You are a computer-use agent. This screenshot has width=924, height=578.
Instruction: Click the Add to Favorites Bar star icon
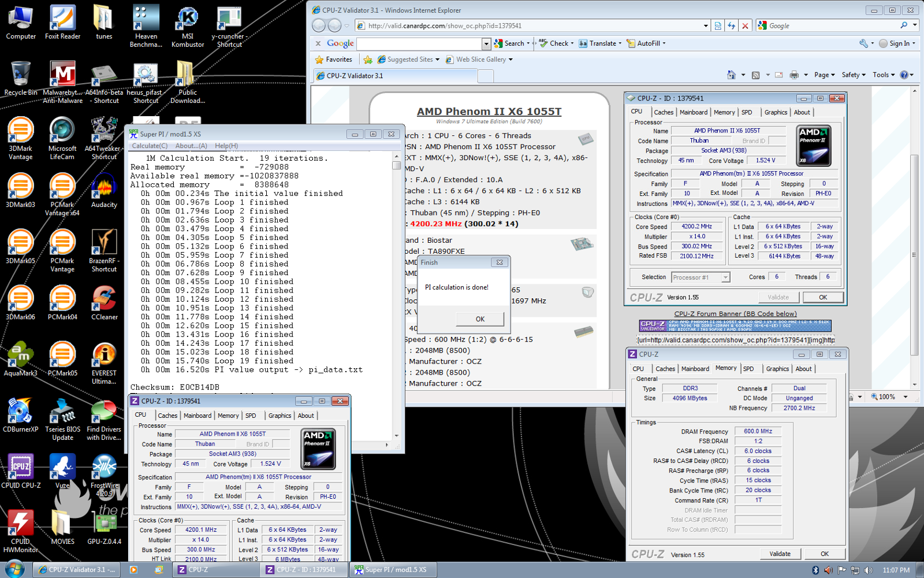click(x=368, y=59)
